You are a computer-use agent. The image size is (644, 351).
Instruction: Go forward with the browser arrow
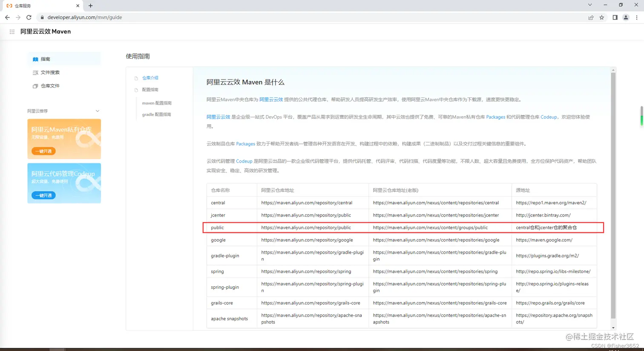(18, 17)
